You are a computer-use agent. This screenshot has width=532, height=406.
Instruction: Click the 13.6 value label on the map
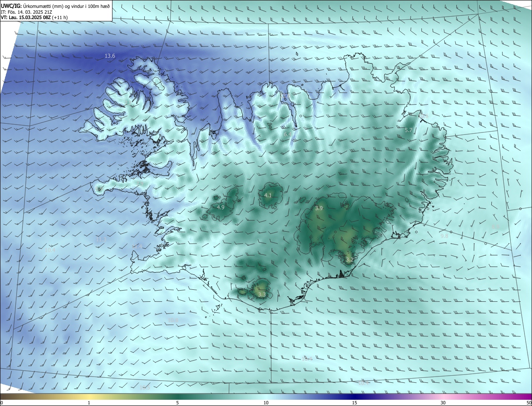click(x=110, y=56)
